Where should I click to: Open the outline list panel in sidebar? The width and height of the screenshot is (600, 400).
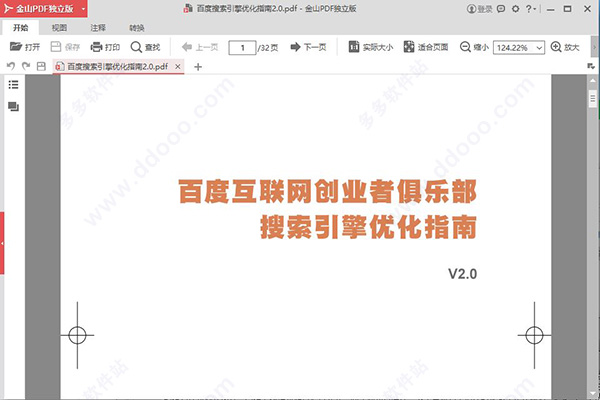pyautogui.click(x=14, y=86)
